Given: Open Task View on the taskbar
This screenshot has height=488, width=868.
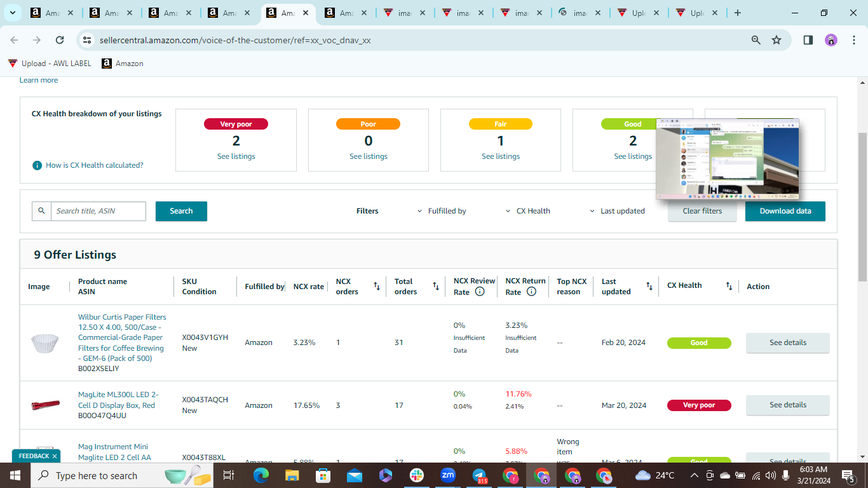Looking at the screenshot, I should tap(229, 475).
